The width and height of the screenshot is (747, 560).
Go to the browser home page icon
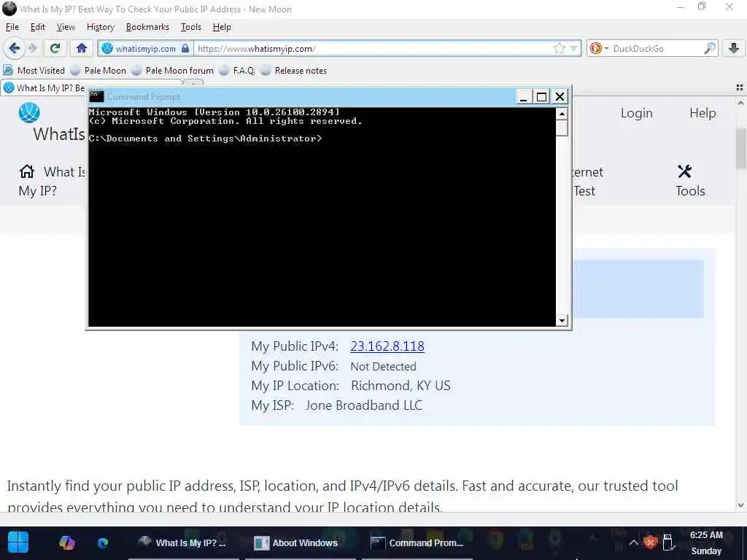(82, 48)
